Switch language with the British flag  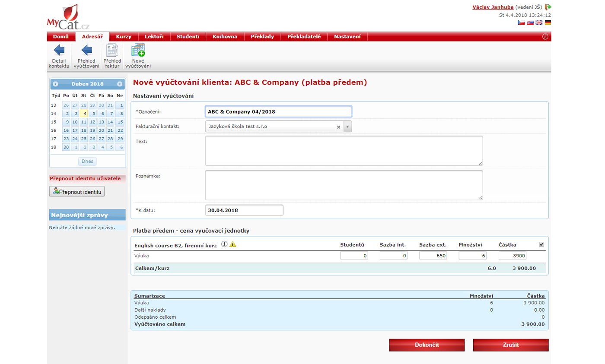click(539, 22)
